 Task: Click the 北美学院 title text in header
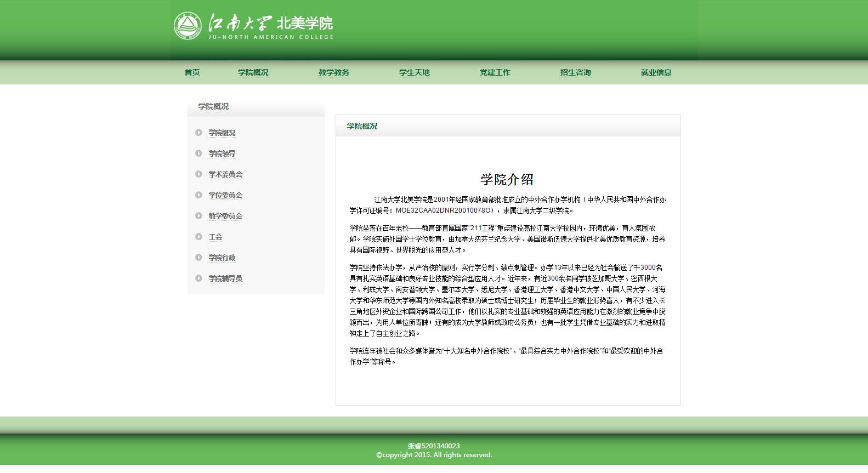305,24
